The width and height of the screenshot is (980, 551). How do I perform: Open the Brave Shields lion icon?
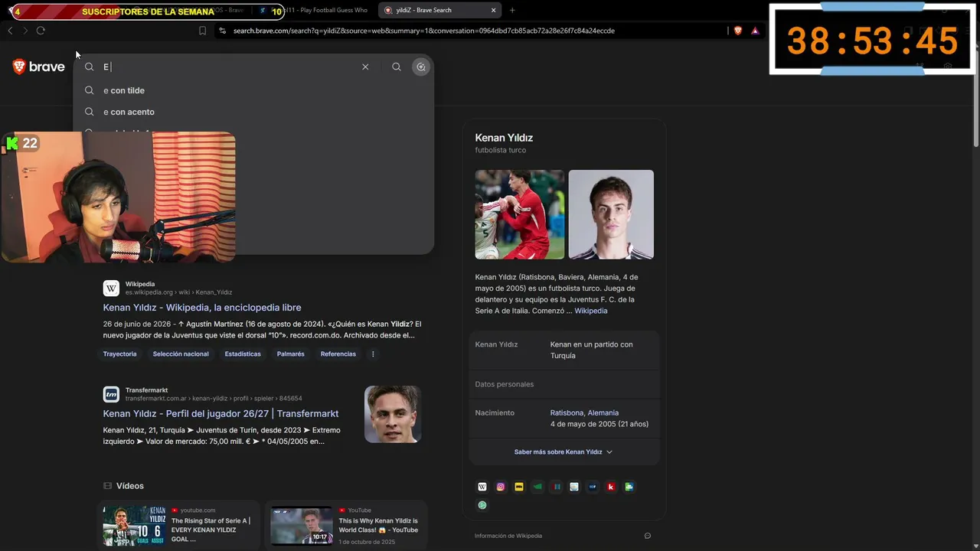point(738,31)
